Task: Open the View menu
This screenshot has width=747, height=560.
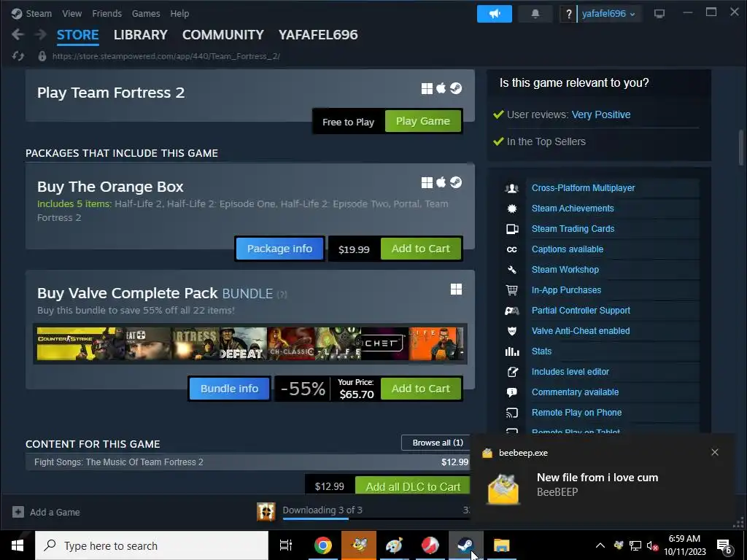Action: coord(71,14)
